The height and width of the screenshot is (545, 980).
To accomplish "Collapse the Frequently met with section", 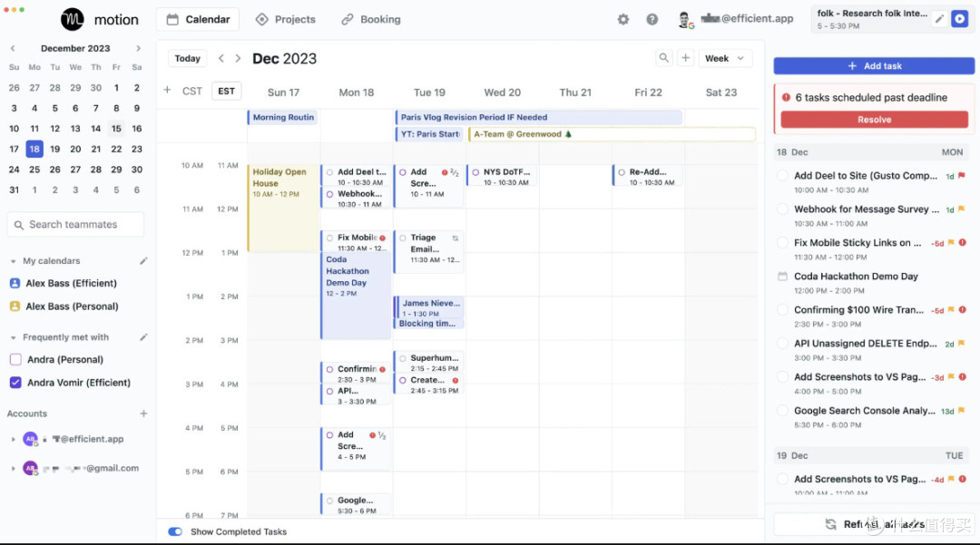I will [13, 337].
